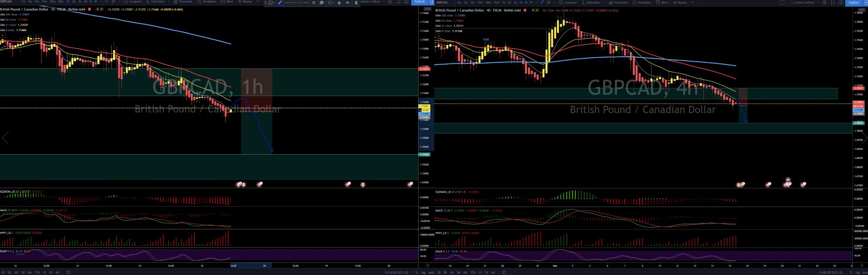Toggle the flag on right chart symbol
The height and width of the screenshot is (275, 868).
pos(525,10)
